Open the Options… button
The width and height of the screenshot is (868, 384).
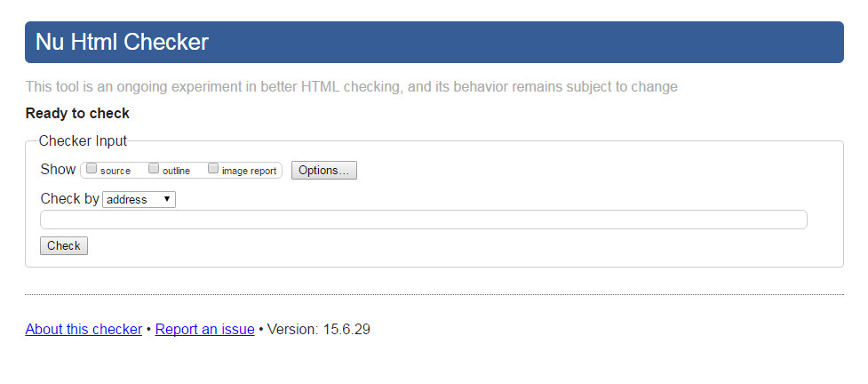click(324, 170)
